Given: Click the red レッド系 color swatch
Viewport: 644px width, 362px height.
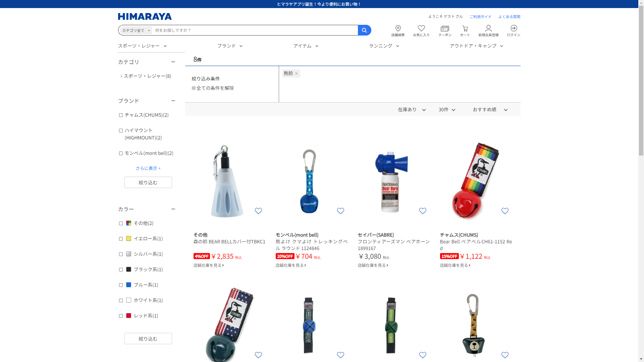Looking at the screenshot, I should [128, 316].
